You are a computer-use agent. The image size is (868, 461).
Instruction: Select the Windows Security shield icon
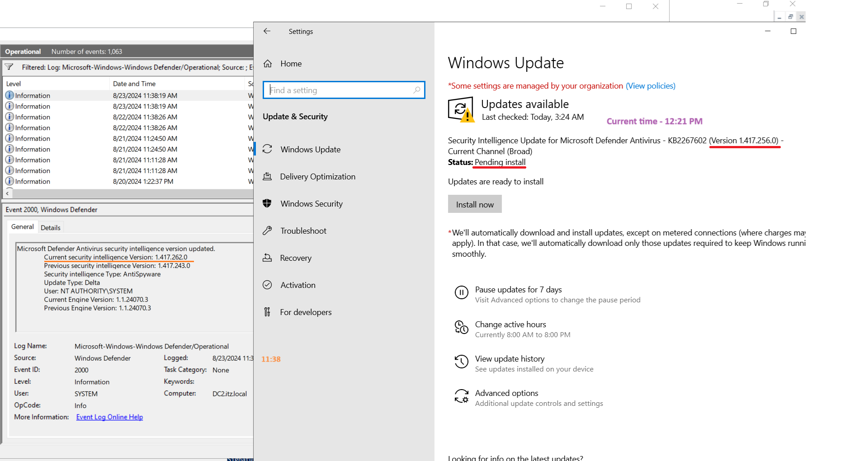point(267,203)
